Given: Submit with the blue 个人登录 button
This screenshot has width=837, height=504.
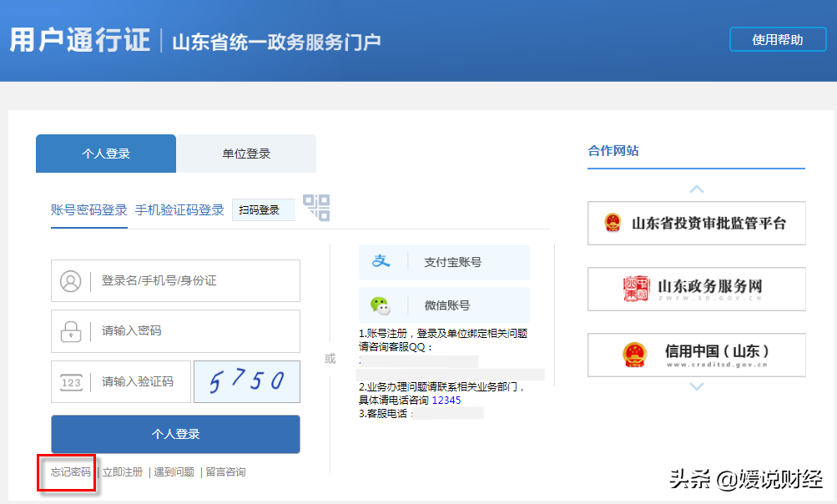Looking at the screenshot, I should [175, 434].
